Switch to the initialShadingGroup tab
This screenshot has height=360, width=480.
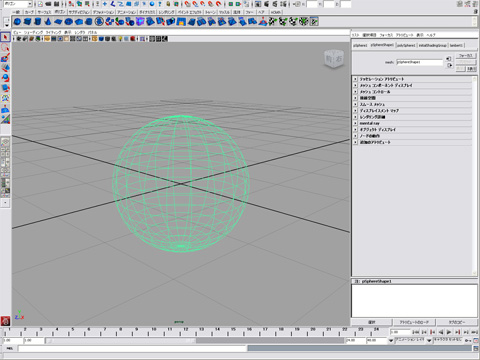(x=432, y=45)
